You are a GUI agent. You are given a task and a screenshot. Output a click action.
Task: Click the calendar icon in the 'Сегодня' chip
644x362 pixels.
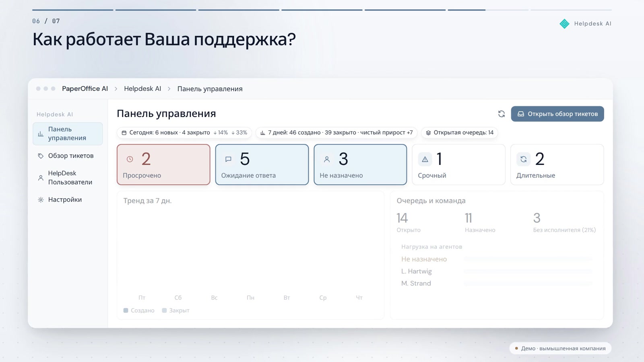tap(124, 133)
